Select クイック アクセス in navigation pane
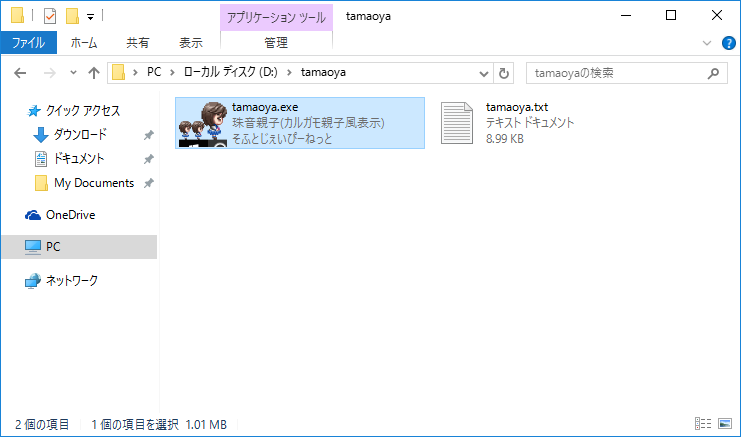 [83, 111]
